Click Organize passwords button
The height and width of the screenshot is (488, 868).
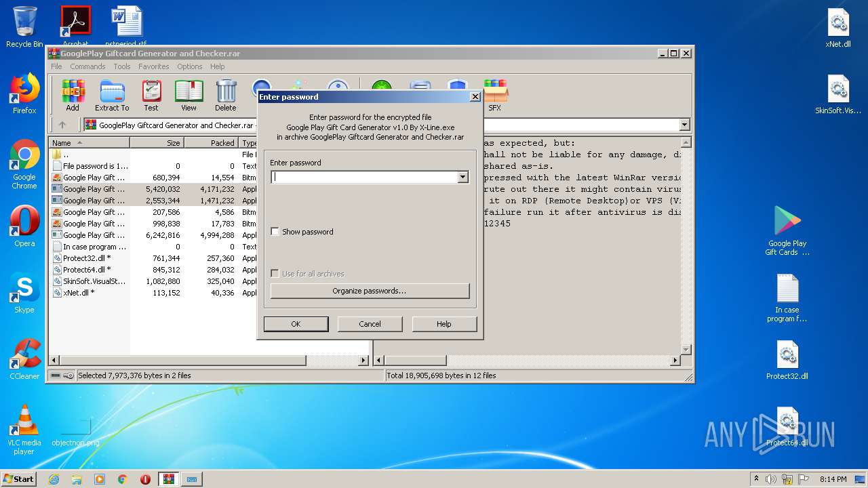coord(370,291)
